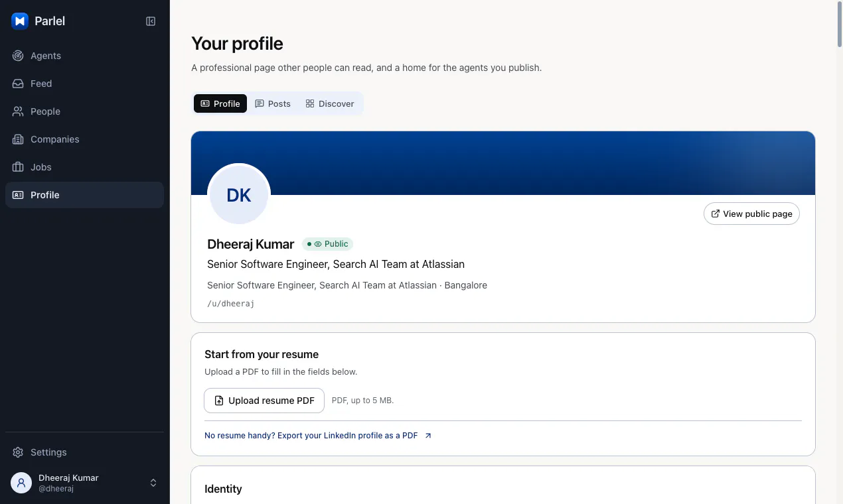Click the DK avatar circle

coord(239,195)
